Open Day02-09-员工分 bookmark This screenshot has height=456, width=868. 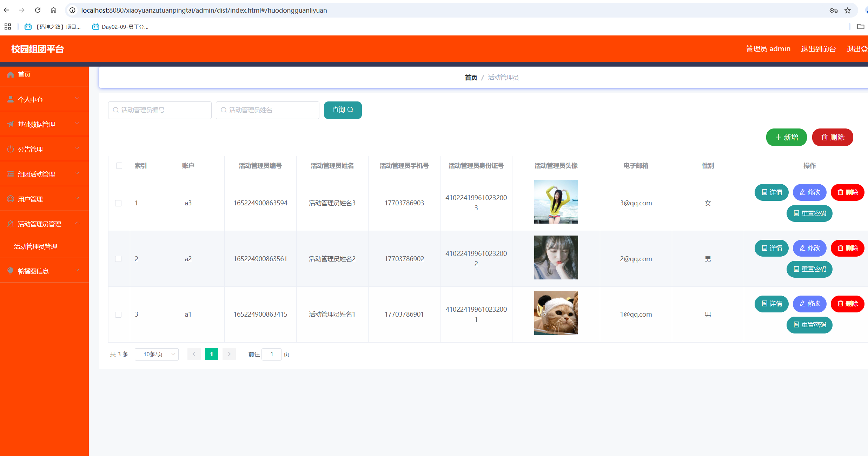pos(120,27)
